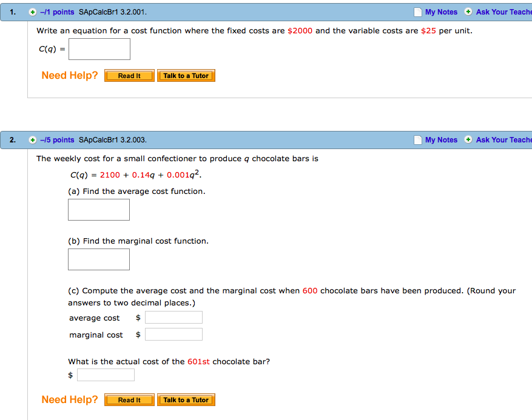Click the green plus icon beside Ask Your Teacher in question 2
532x420 pixels.
(x=468, y=139)
